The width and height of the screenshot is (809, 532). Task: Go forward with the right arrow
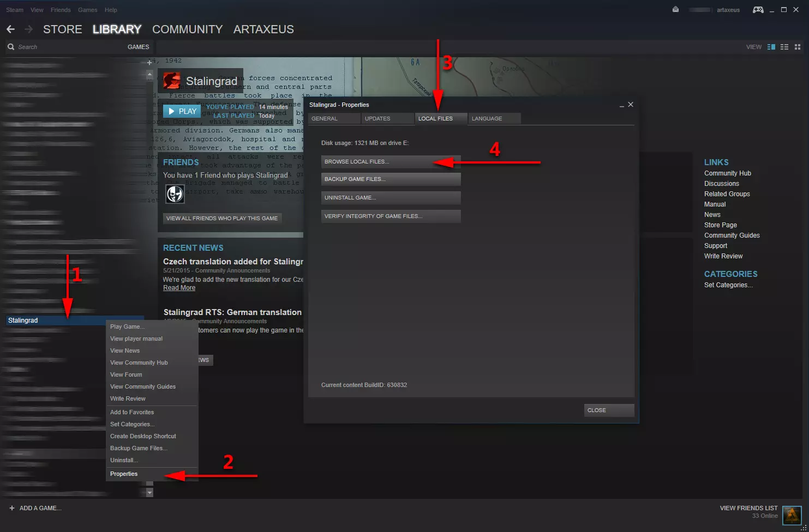[x=28, y=29]
